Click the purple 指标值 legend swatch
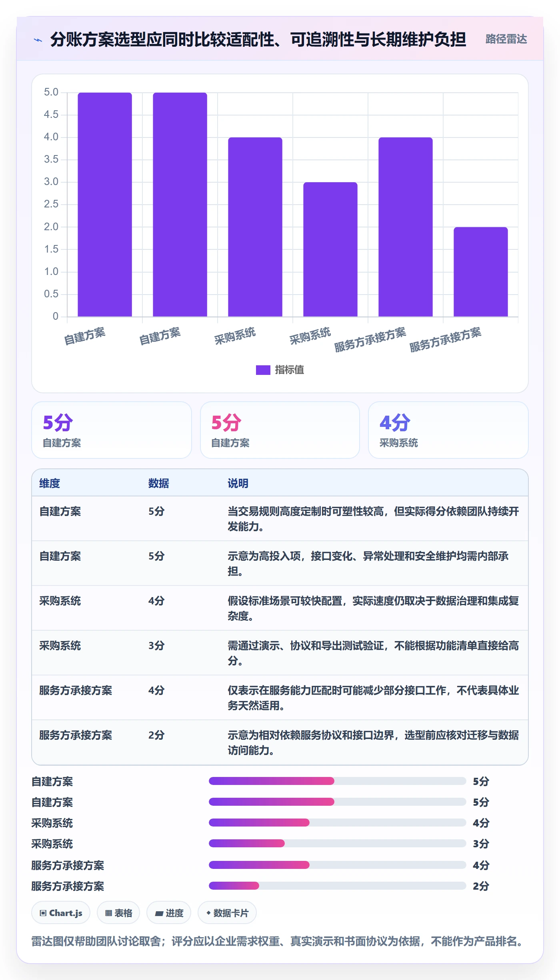Viewport: 560px width, 980px height. [x=263, y=370]
